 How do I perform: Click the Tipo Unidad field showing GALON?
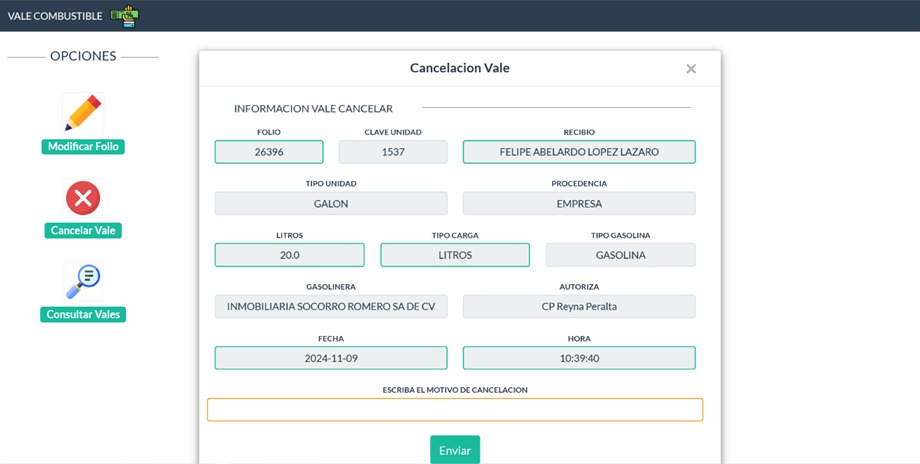point(331,204)
